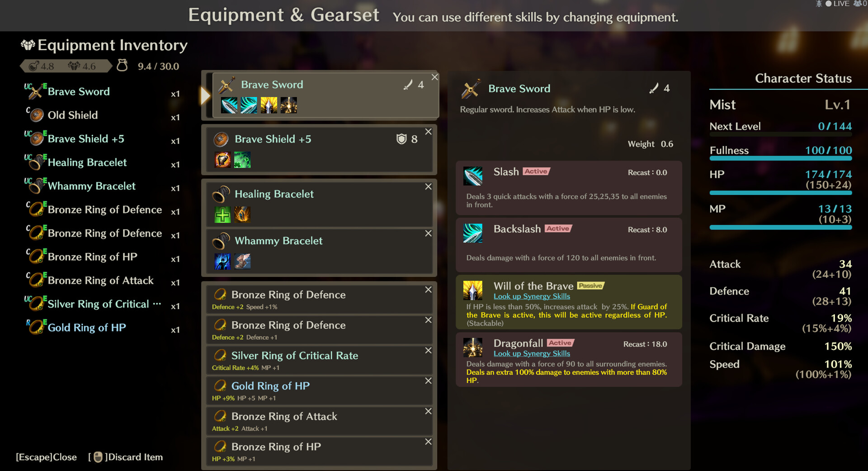
Task: Click the Slash skill icon on Brave Sword
Action: (229, 105)
